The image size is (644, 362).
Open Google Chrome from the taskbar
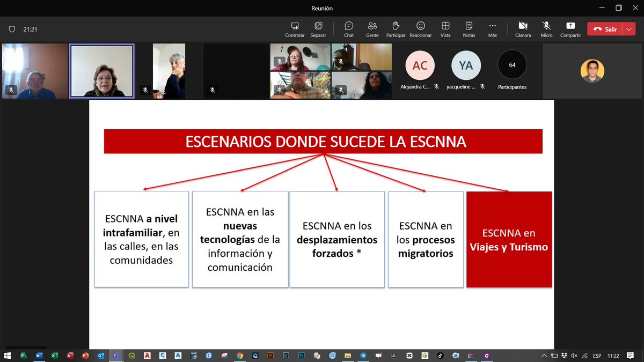coord(240,356)
